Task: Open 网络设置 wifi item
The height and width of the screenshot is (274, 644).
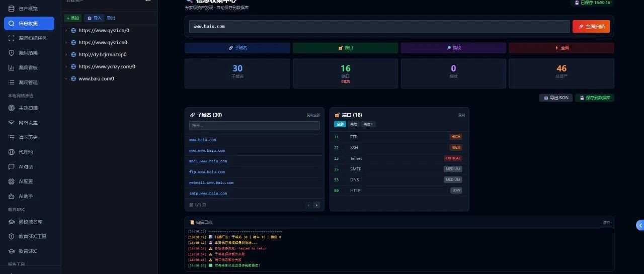Action: tap(30, 123)
